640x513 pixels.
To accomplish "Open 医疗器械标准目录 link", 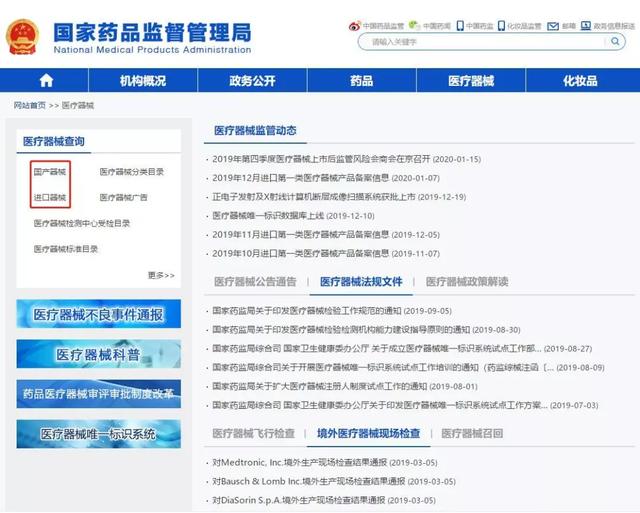I will [x=66, y=249].
